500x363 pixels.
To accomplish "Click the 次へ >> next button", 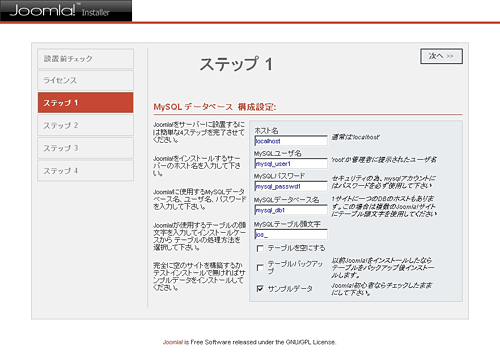I will point(441,56).
